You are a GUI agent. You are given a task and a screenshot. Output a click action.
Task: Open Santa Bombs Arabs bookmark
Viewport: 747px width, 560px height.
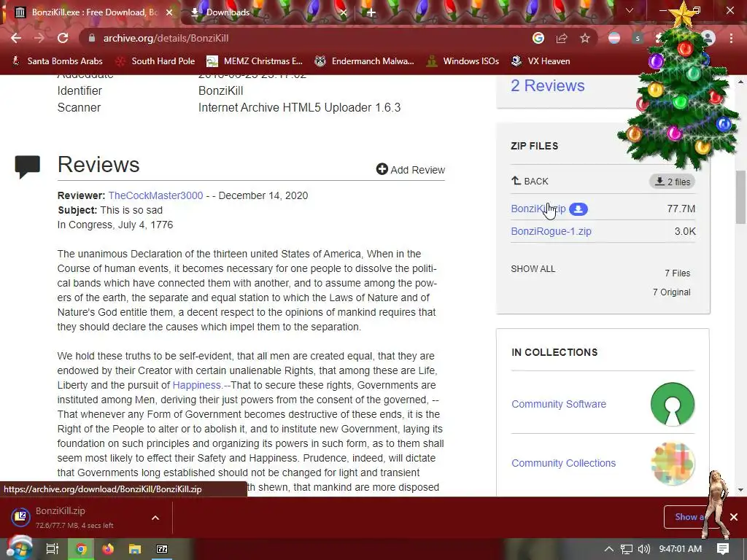[x=58, y=61]
